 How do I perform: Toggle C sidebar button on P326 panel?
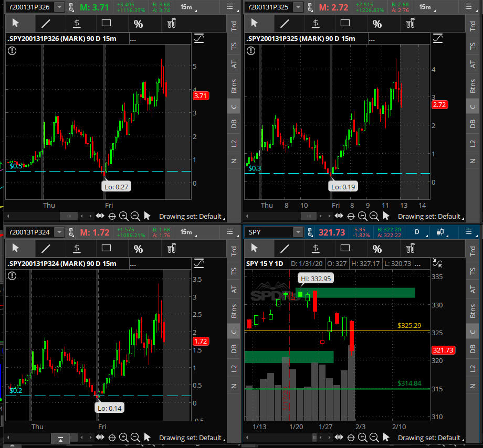(x=234, y=106)
